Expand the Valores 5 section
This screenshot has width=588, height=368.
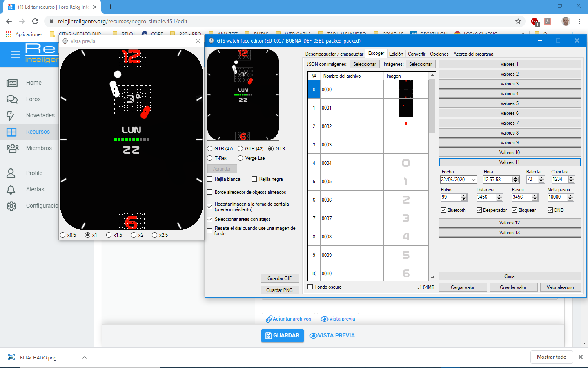click(510, 103)
